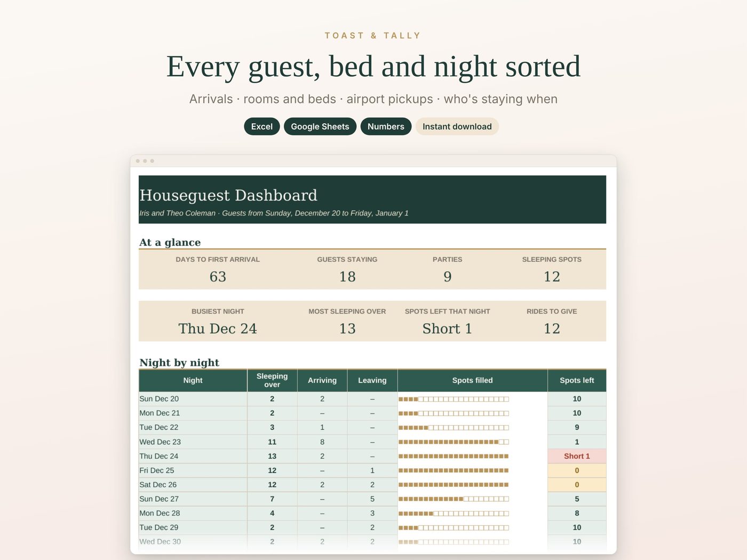The image size is (747, 560).
Task: Select the Thu Dec 24 row label in table
Action: [159, 457]
